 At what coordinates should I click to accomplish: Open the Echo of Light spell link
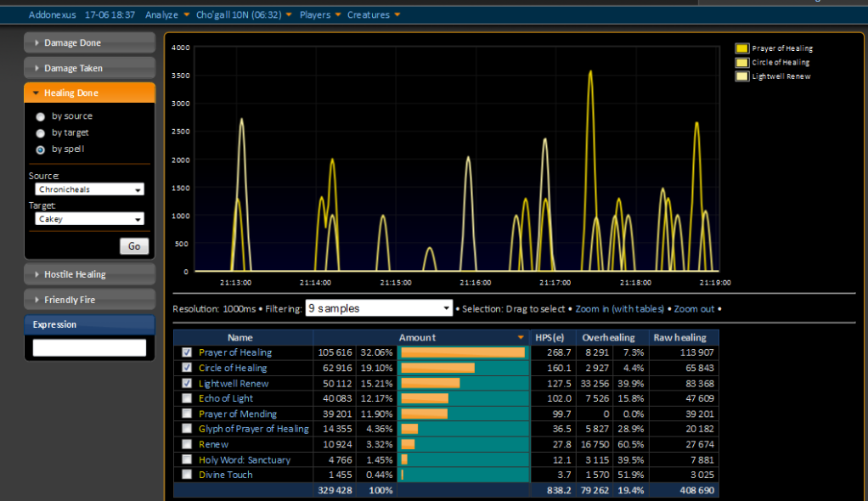coord(226,398)
